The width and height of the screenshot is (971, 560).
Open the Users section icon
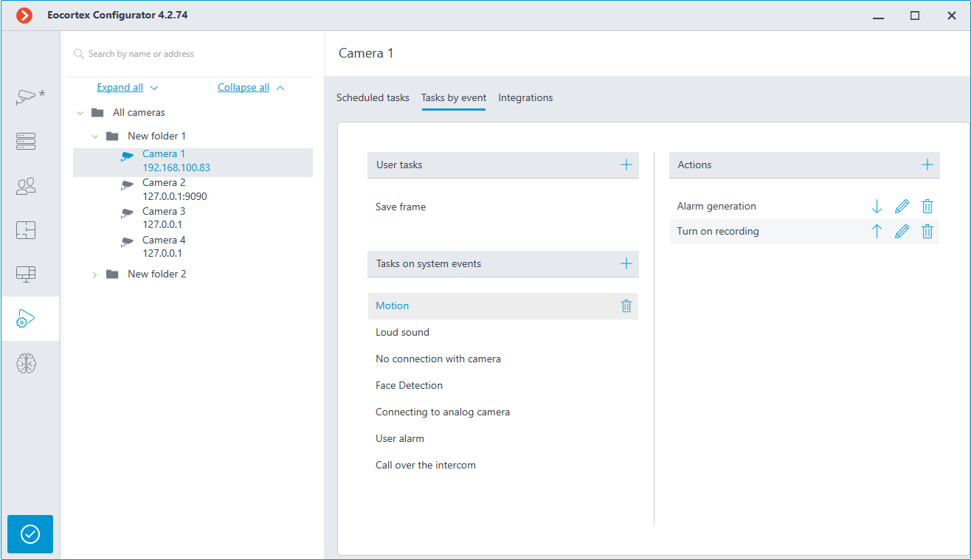click(x=26, y=186)
